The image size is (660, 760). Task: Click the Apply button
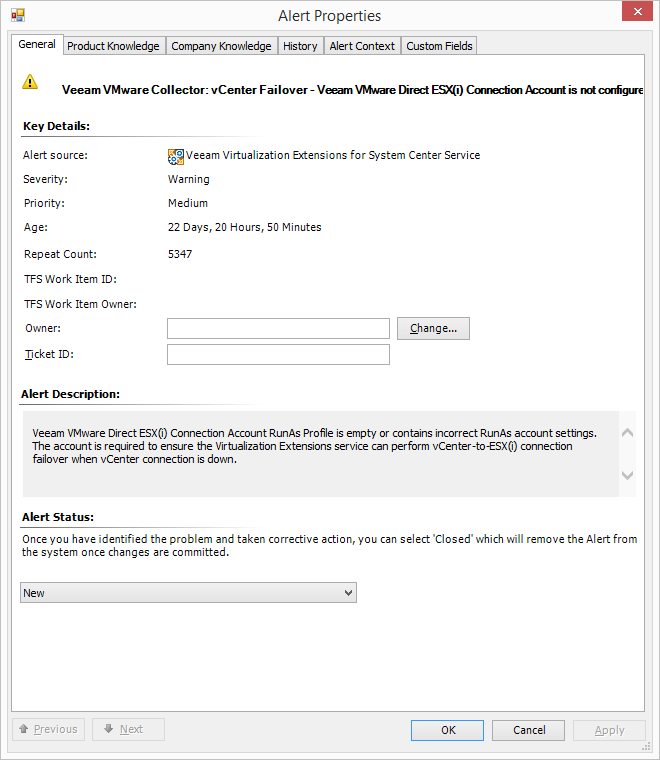click(x=609, y=730)
